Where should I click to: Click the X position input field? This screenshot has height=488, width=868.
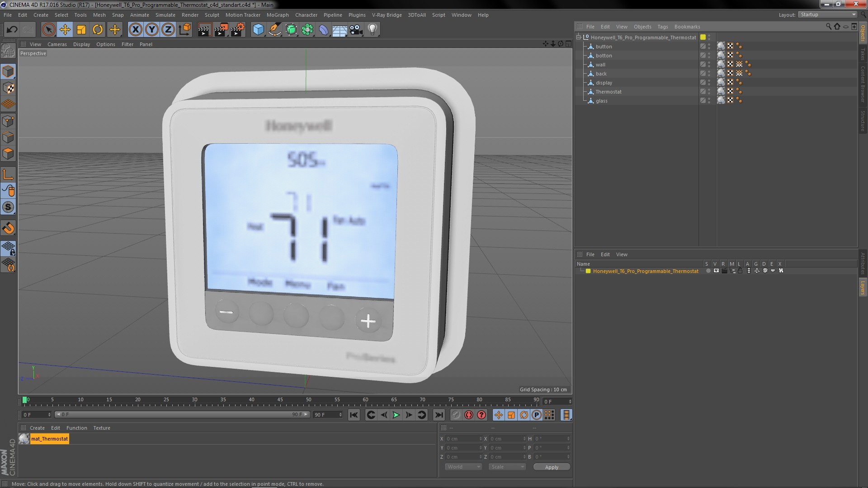point(463,439)
